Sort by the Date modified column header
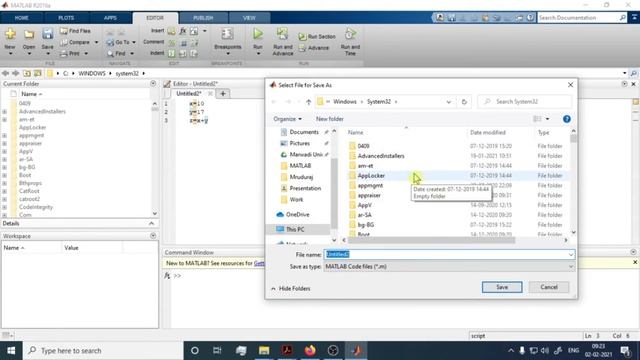 (x=487, y=132)
